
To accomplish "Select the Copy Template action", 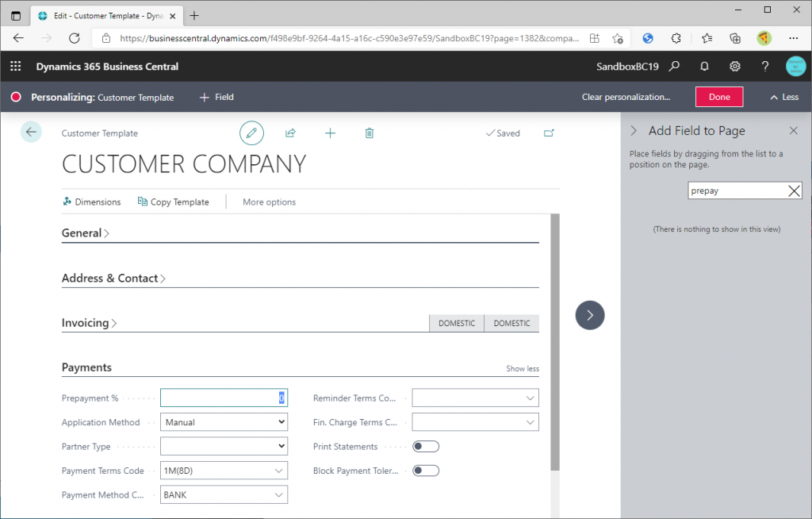I will pos(174,202).
